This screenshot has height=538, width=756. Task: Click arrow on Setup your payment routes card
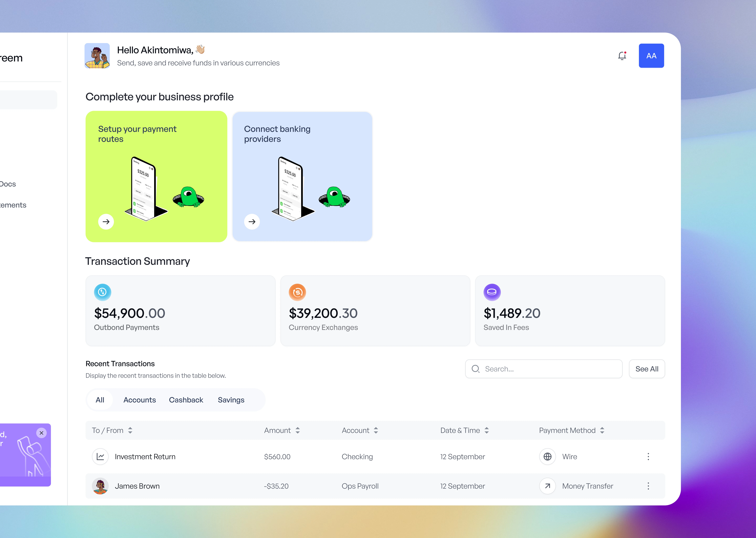point(106,222)
